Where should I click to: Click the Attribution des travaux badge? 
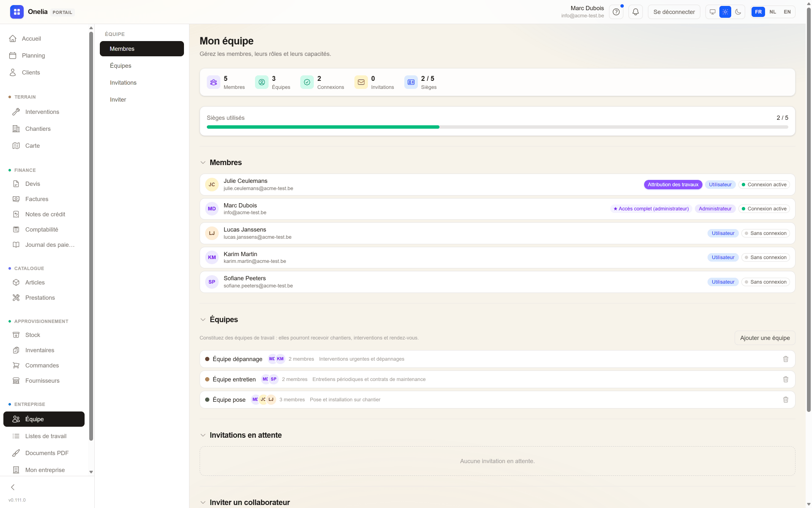(673, 185)
